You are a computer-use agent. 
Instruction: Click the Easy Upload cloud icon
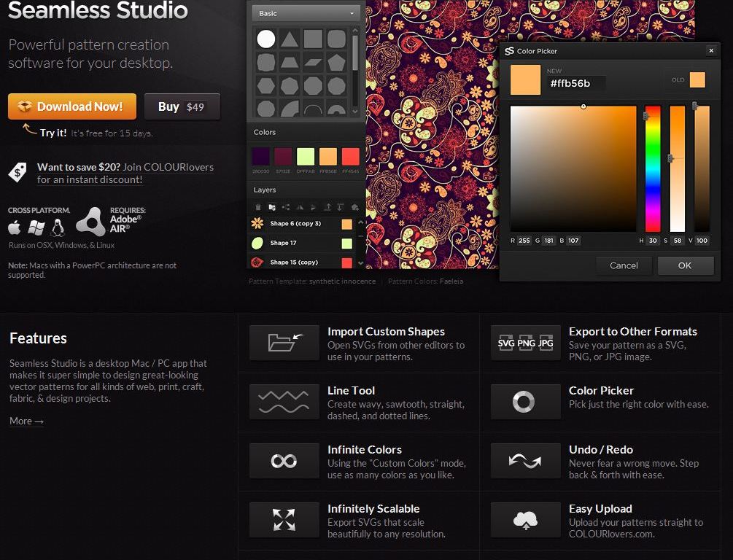pos(525,520)
